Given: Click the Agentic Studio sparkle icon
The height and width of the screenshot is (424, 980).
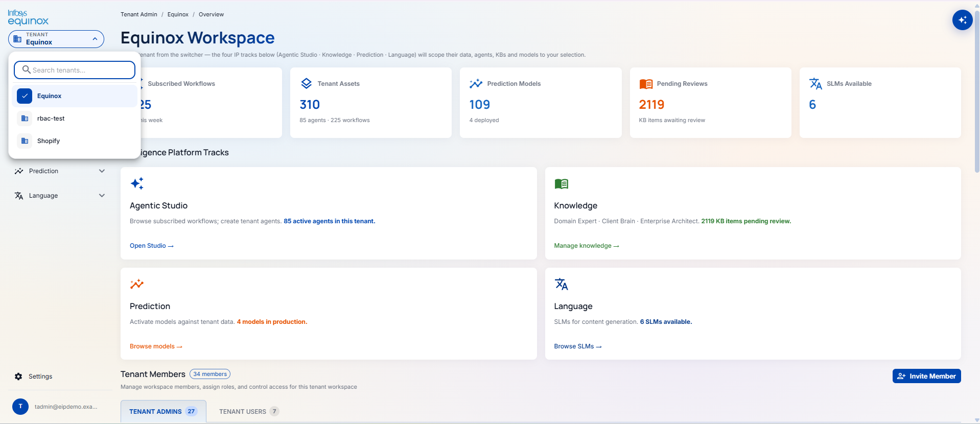Looking at the screenshot, I should coord(137,183).
